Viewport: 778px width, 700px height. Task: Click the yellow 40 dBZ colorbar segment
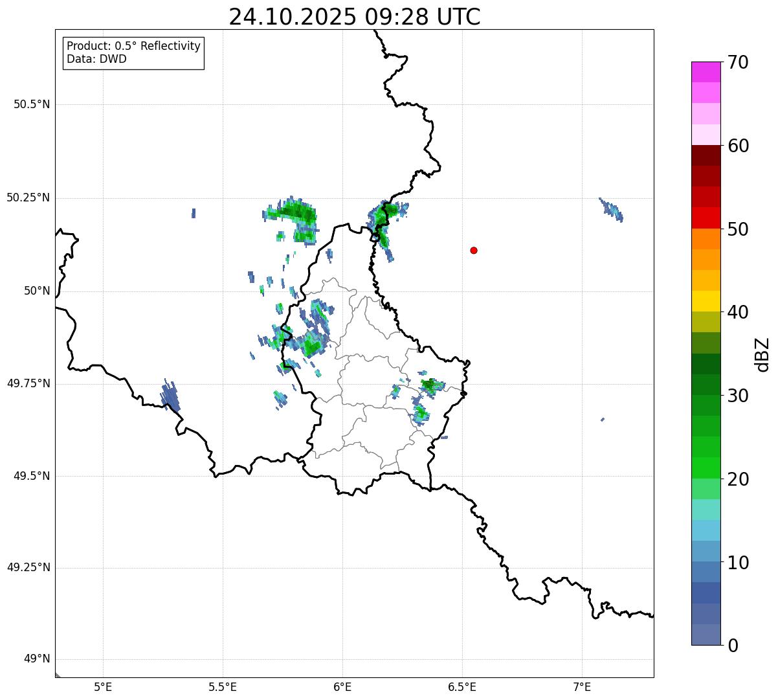706,301
